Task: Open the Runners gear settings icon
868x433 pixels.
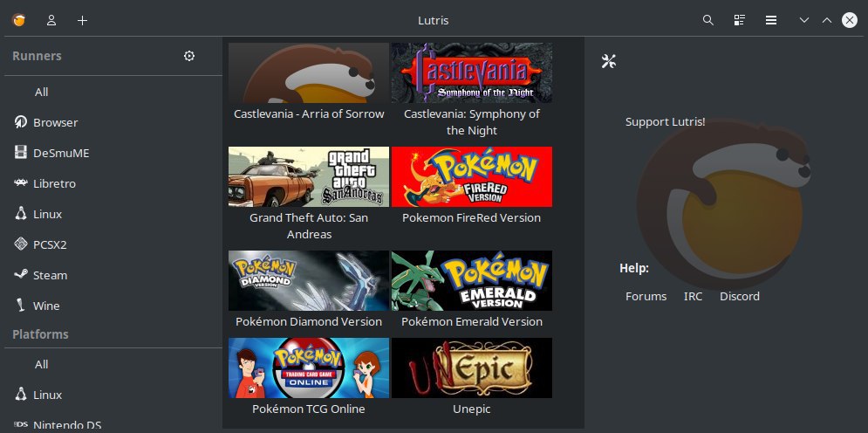Action: pos(189,56)
